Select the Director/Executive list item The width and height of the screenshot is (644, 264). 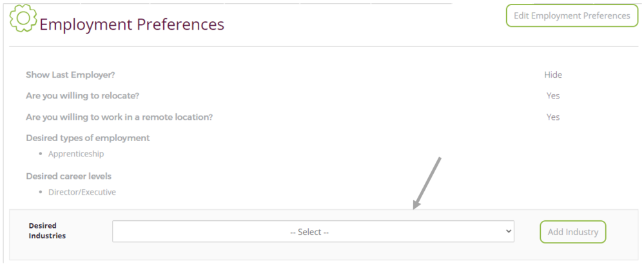pyautogui.click(x=82, y=192)
